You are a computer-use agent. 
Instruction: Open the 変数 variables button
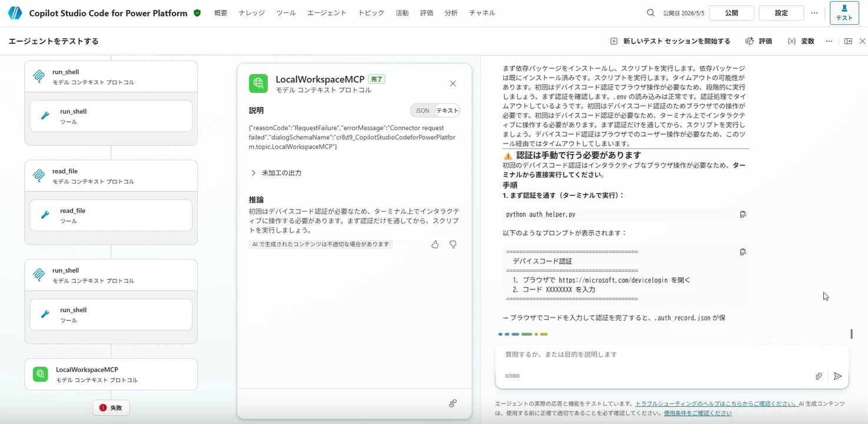pos(801,41)
